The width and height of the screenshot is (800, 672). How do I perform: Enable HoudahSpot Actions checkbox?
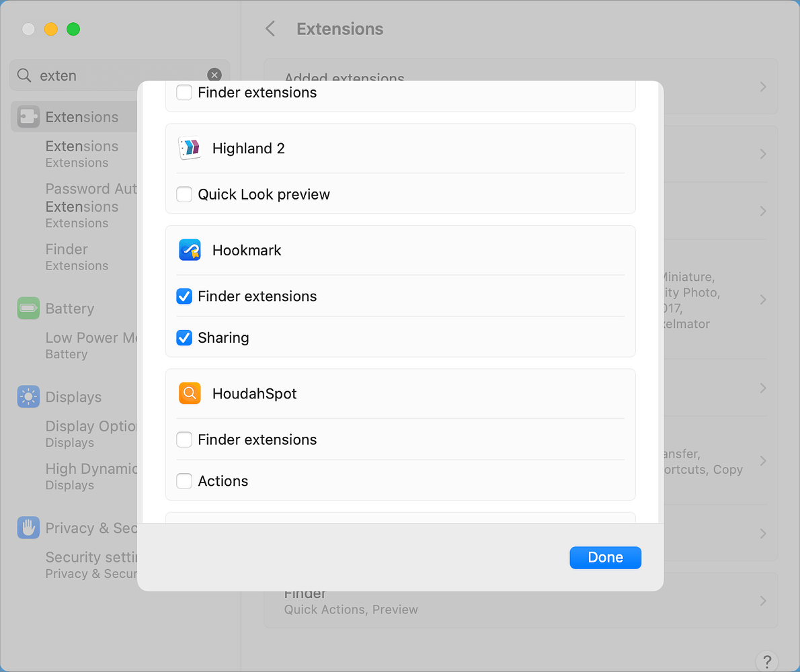184,480
